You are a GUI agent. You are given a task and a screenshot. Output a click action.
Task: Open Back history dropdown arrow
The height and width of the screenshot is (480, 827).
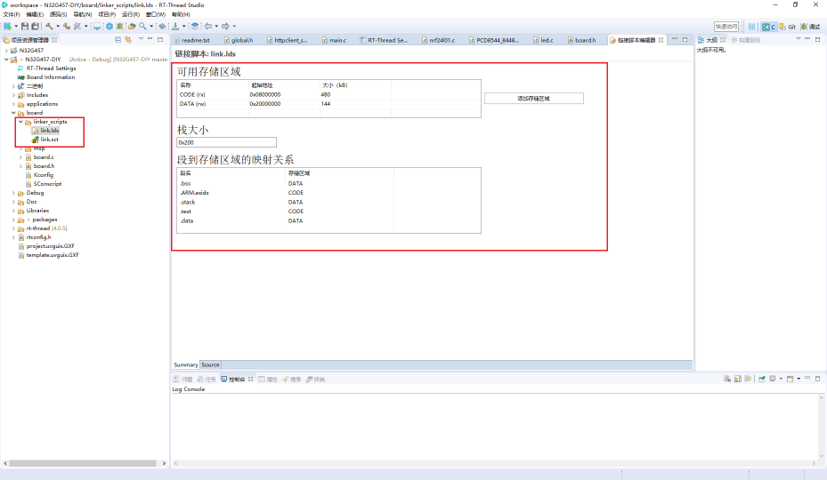(217, 26)
